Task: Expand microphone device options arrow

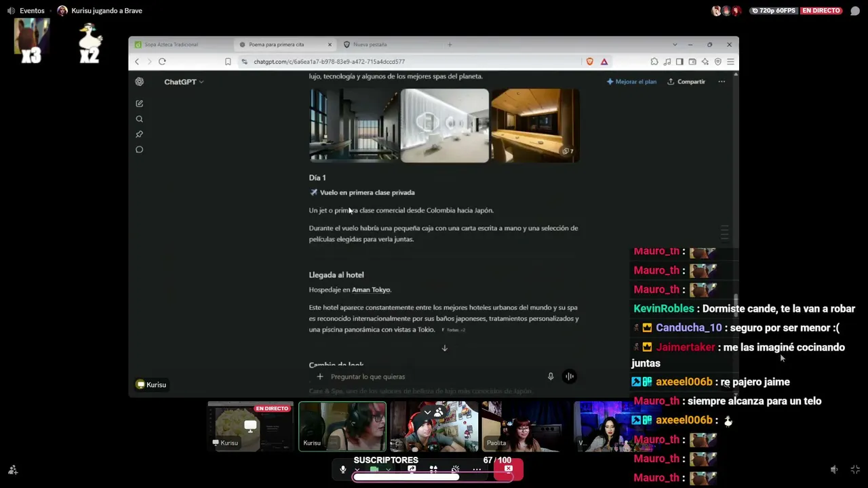Action: [x=357, y=469]
